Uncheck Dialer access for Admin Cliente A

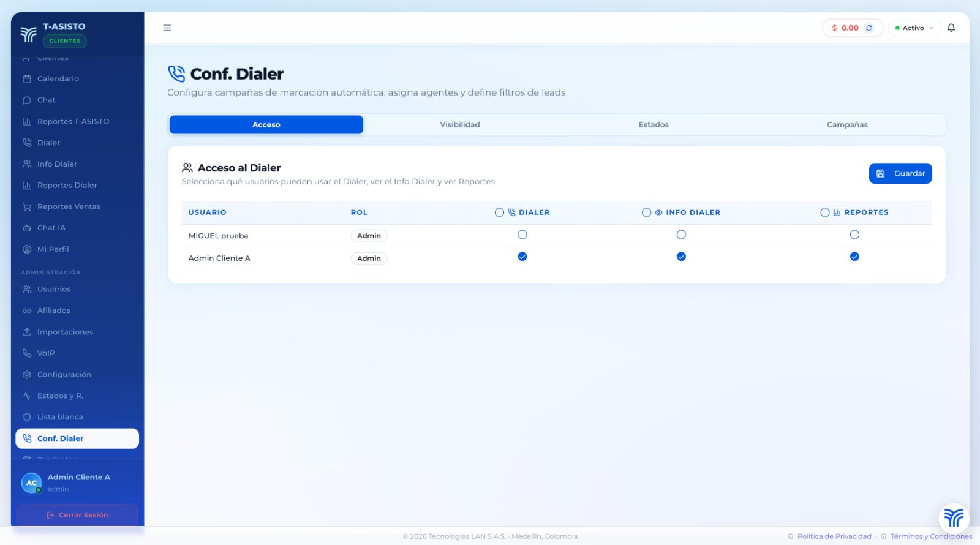click(522, 257)
